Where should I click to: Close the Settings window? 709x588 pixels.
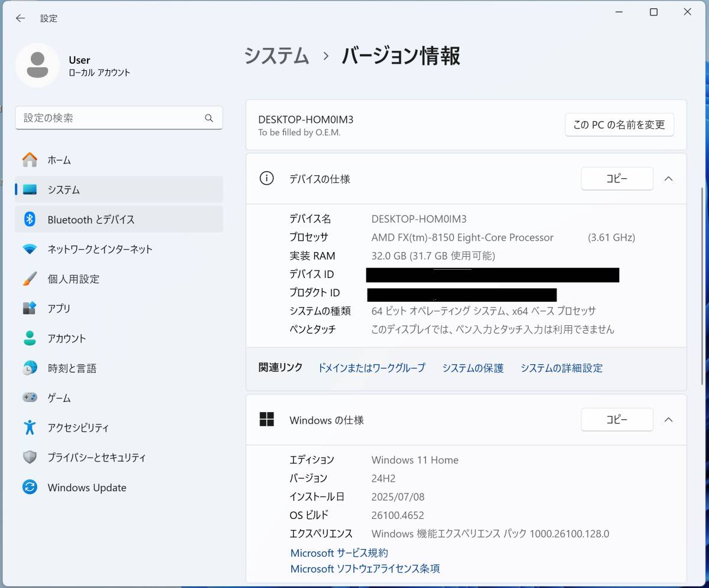(x=688, y=12)
